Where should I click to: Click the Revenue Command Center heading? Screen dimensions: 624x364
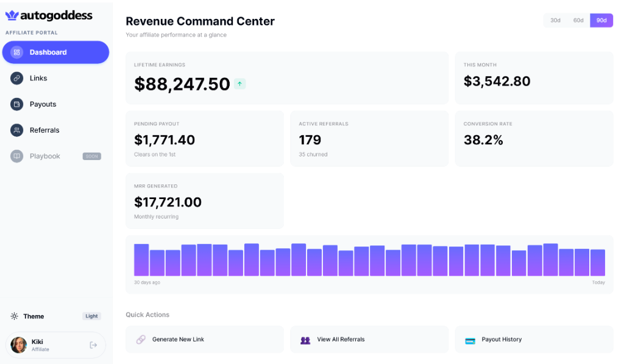200,21
